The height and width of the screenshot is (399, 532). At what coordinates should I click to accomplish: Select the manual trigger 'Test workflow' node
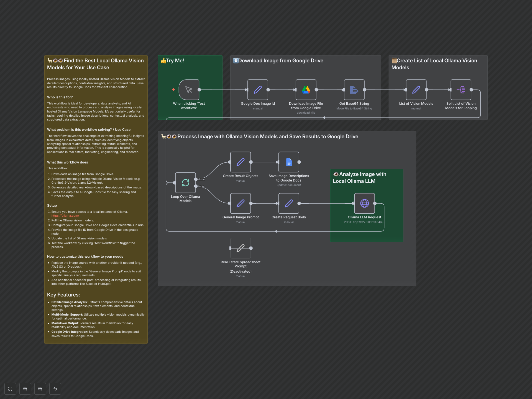189,90
